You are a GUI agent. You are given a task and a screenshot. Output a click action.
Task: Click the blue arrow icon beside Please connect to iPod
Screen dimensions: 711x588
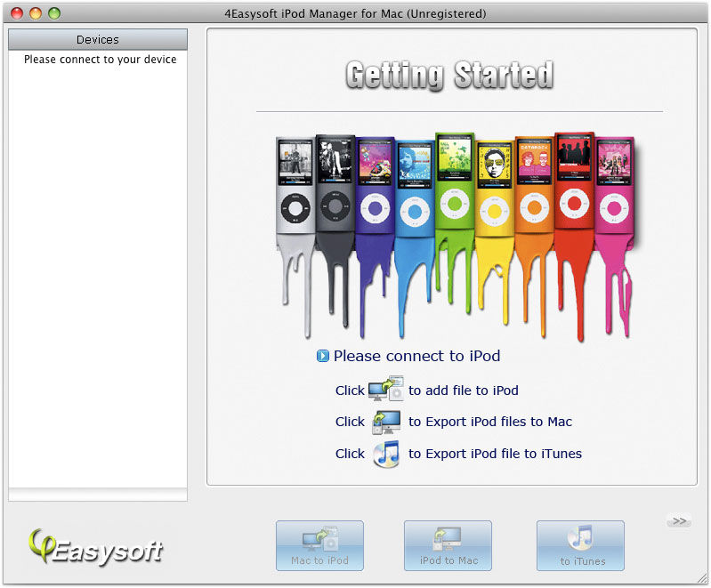(x=322, y=356)
